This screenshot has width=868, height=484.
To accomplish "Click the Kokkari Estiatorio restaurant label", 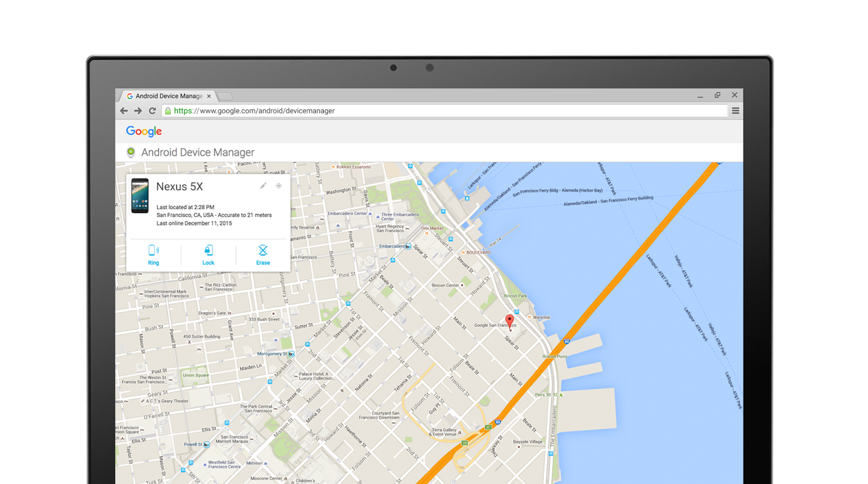I will (353, 167).
